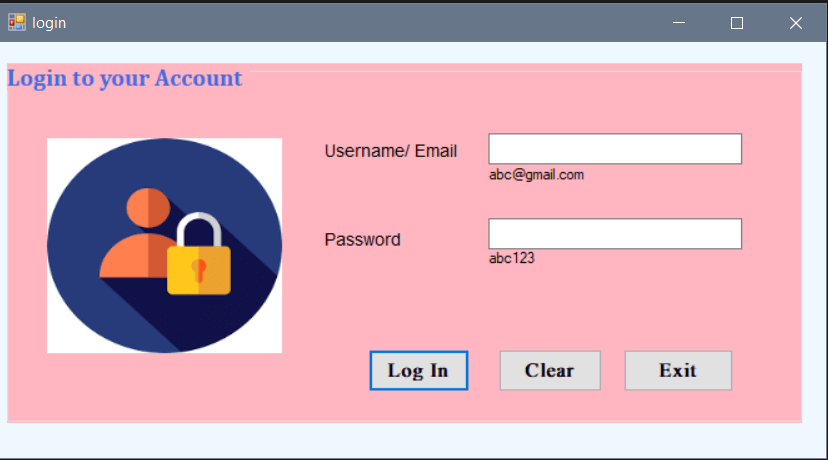Maximize the login window
The image size is (828, 460).
[737, 23]
